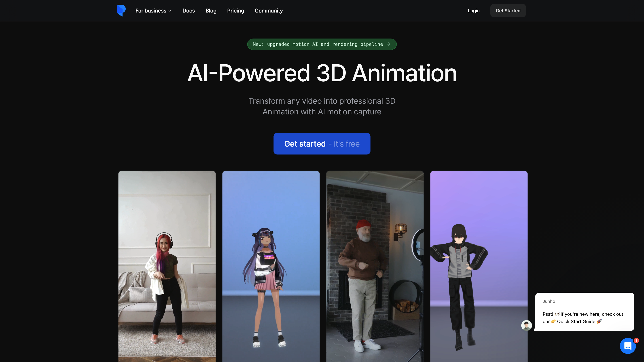Open the chat messenger launcher icon

(627, 346)
